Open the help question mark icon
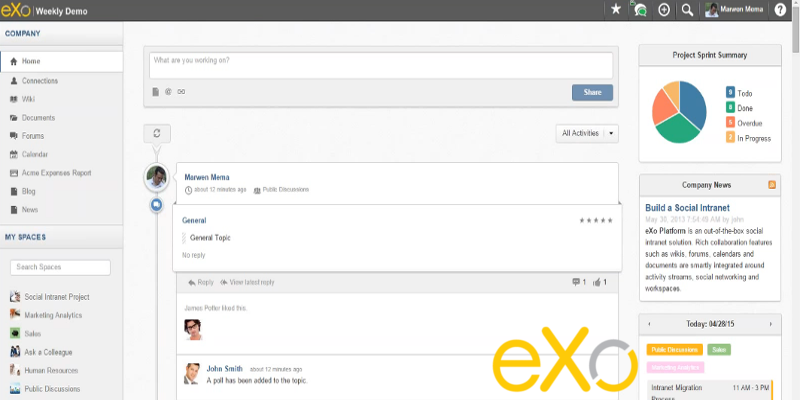800x400 pixels. click(x=780, y=10)
